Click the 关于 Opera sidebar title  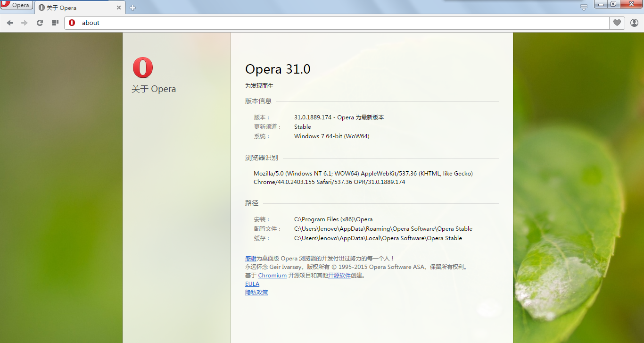[154, 89]
